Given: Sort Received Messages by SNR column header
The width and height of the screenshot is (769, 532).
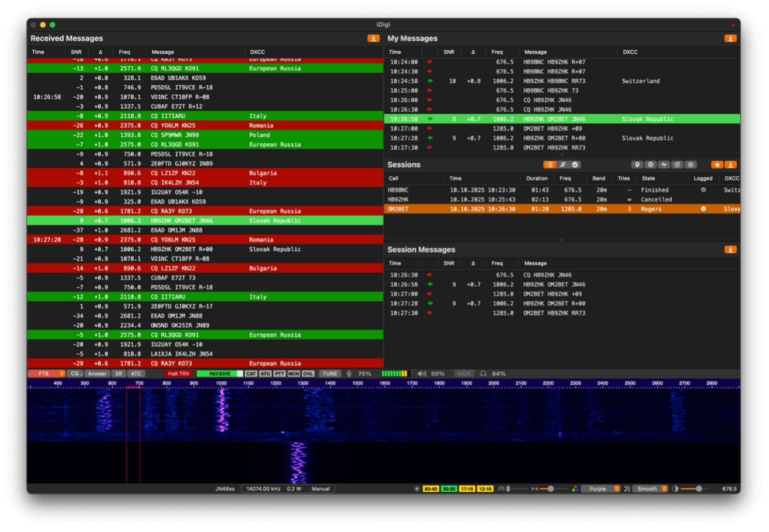Looking at the screenshot, I should tap(76, 52).
